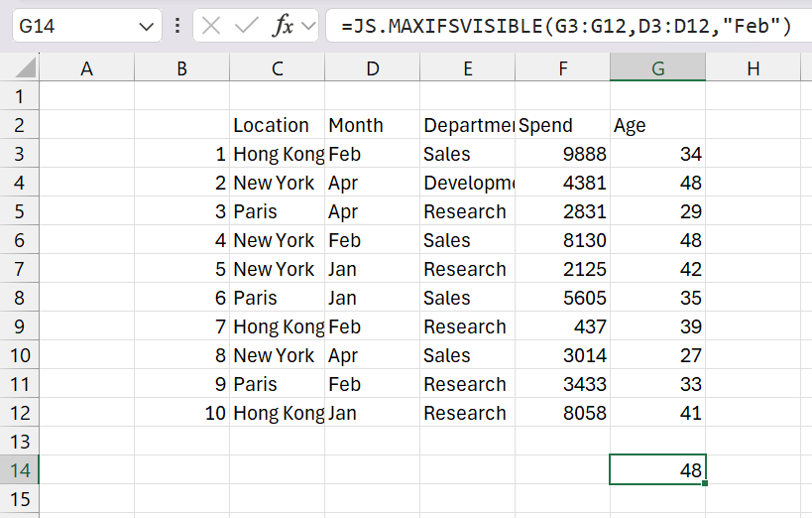Select column G header
The image size is (812, 518).
tap(657, 68)
